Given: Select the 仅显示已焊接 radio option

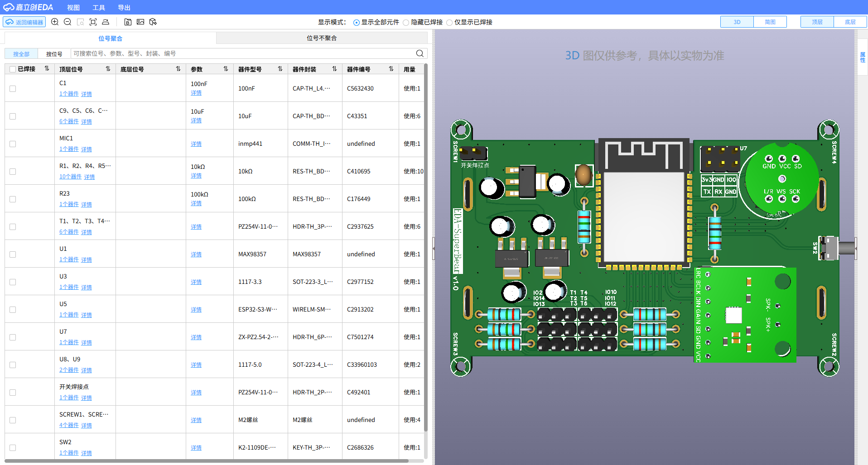Looking at the screenshot, I should pyautogui.click(x=449, y=23).
